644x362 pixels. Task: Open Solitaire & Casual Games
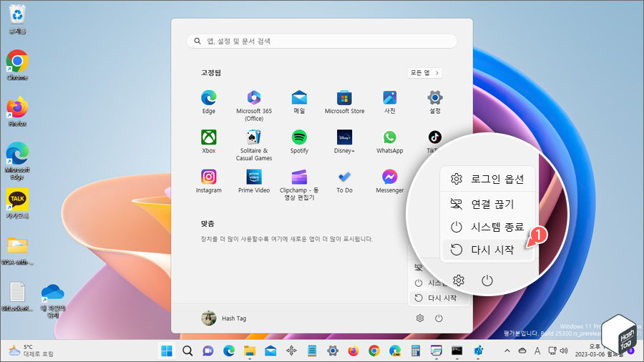(254, 145)
